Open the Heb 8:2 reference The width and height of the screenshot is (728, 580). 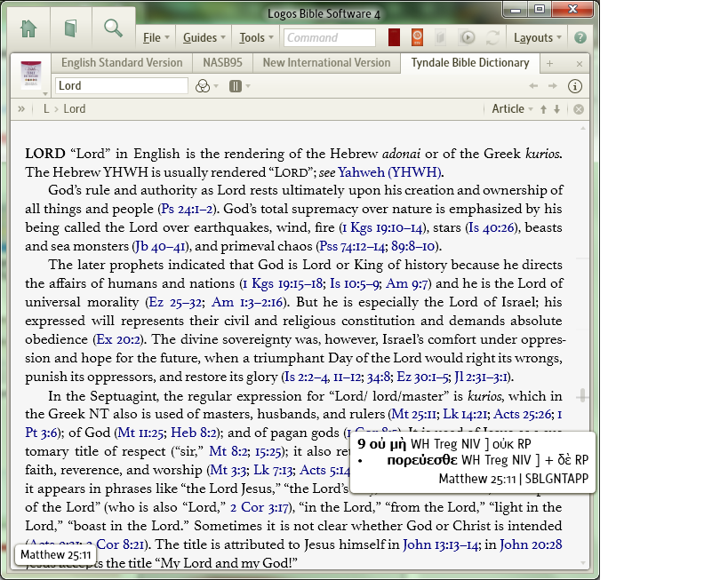click(x=194, y=433)
